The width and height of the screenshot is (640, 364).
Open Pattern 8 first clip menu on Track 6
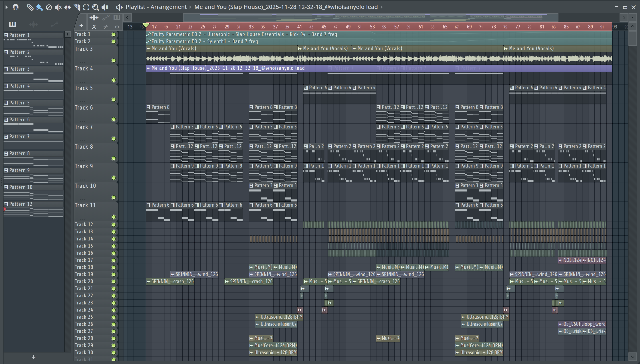tap(148, 107)
